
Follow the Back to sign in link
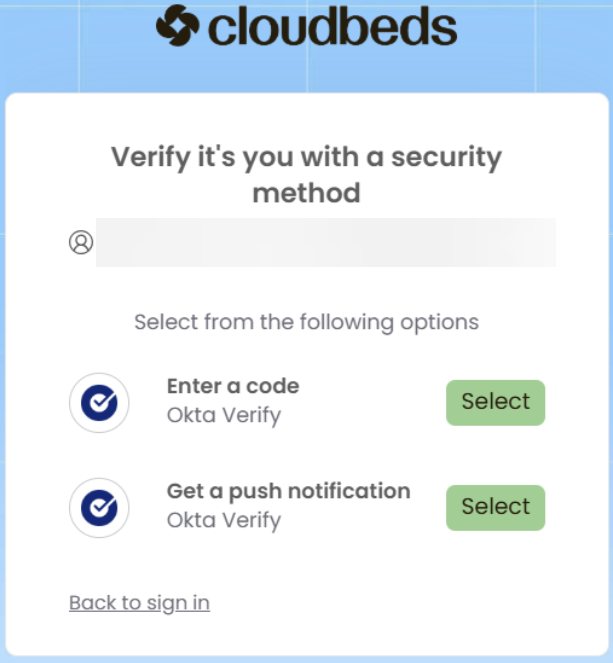click(x=139, y=602)
